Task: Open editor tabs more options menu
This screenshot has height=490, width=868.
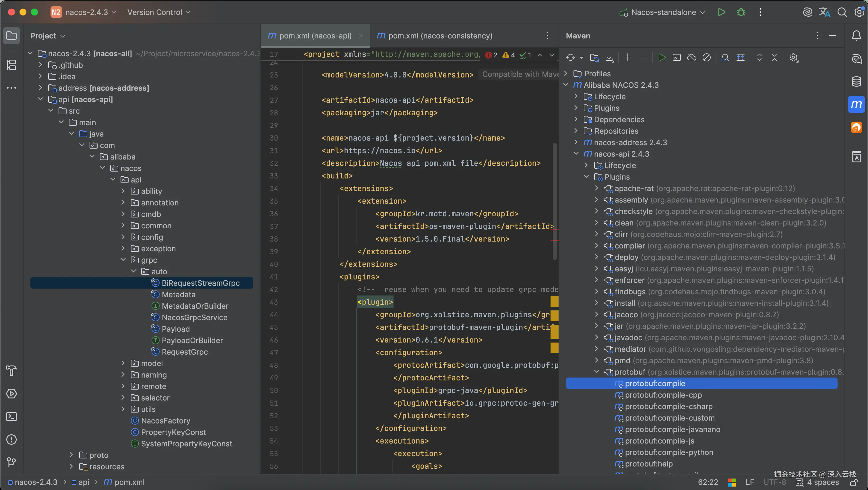Action: point(548,35)
